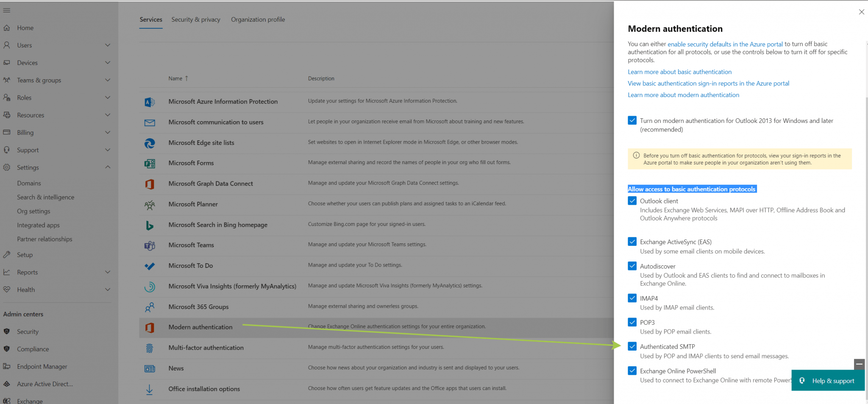Uncheck the Authenticated SMTP checkbox

click(x=632, y=346)
